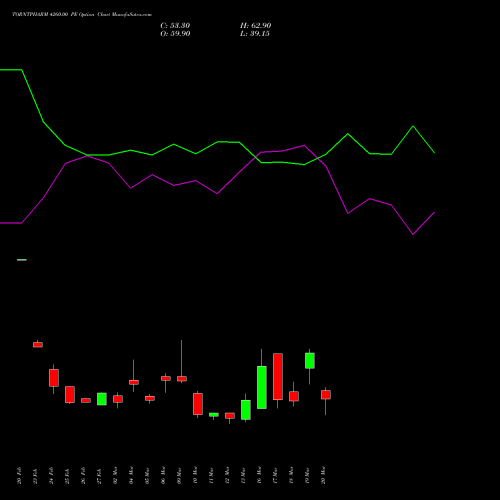500x500 pixels.
Task: Click the 04 Mar date label
Action: [x=131, y=475]
